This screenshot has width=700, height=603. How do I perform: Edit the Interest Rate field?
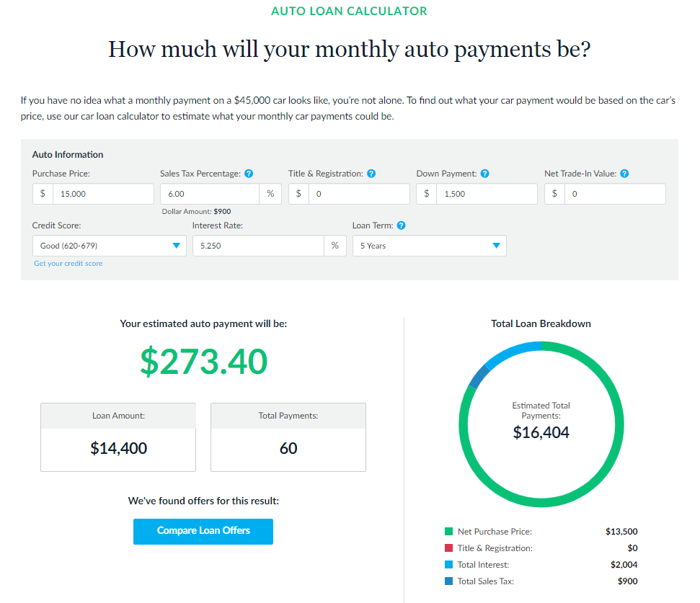coord(258,246)
